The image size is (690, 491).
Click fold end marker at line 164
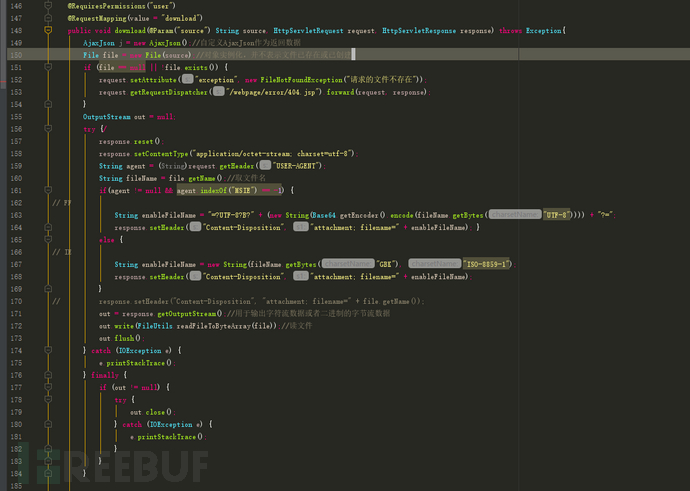[x=48, y=227]
